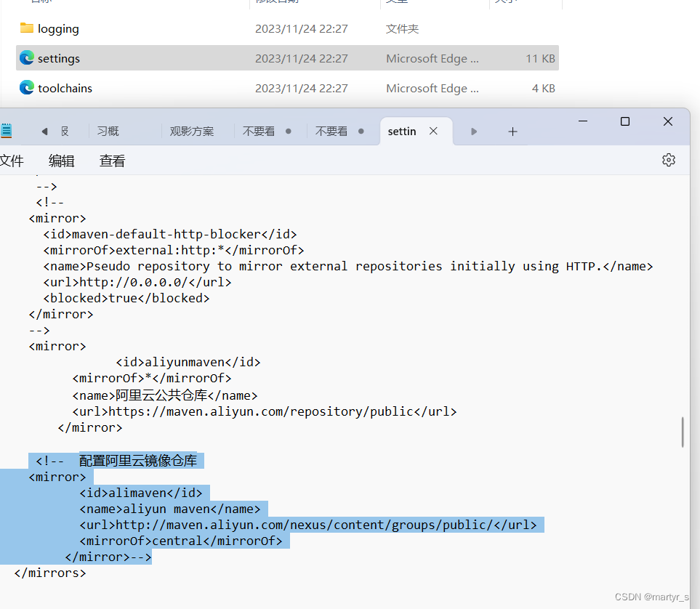Click the maven-default-http-blocker id line
Image resolution: width=700 pixels, height=609 pixels.
(169, 234)
